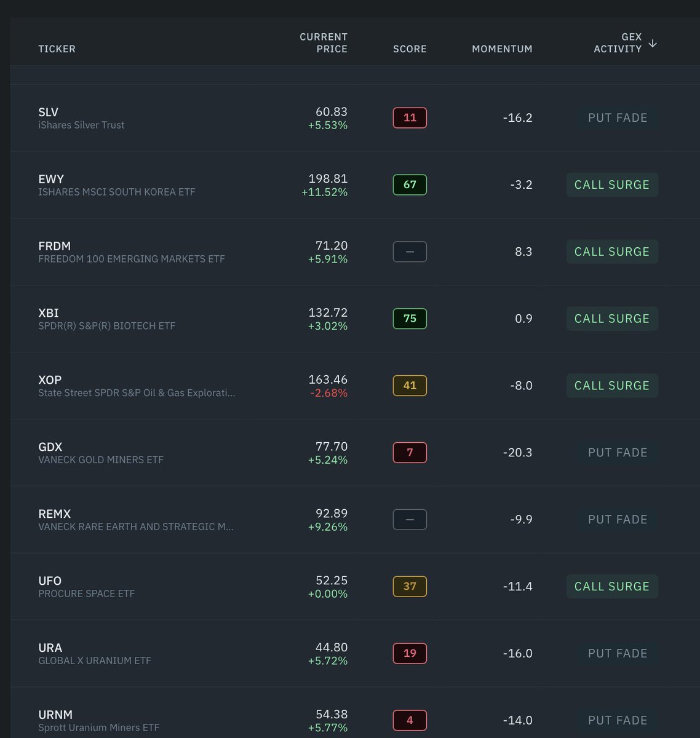Click URA price 44.80
Viewport: 700px width, 738px height.
tap(332, 648)
